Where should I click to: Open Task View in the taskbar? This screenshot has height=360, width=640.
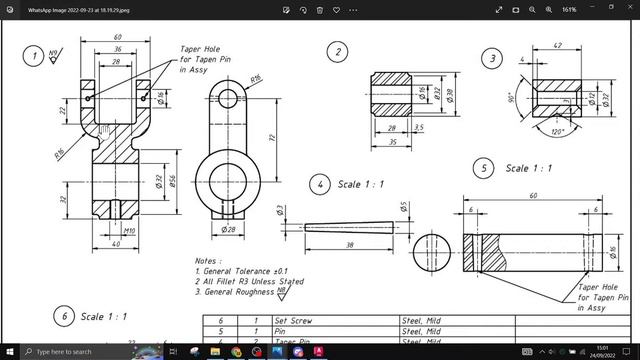pos(173,351)
